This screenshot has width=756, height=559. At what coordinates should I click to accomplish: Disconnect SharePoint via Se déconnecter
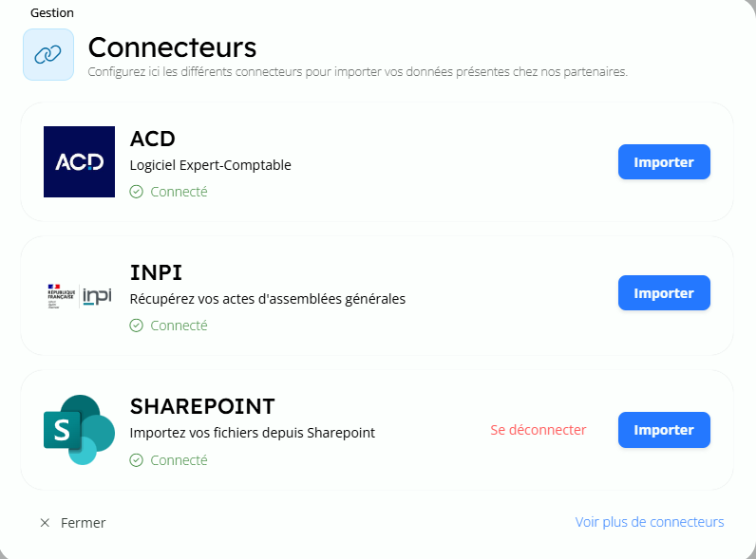[538, 430]
